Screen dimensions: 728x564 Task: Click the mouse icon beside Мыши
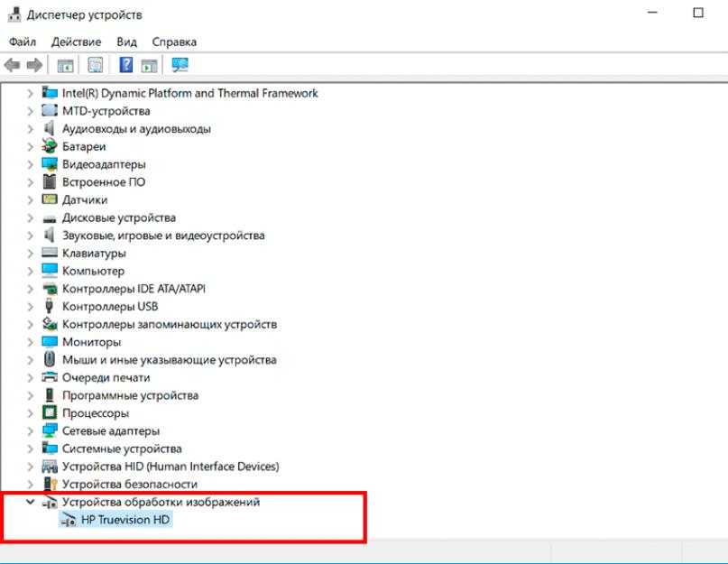click(x=50, y=359)
